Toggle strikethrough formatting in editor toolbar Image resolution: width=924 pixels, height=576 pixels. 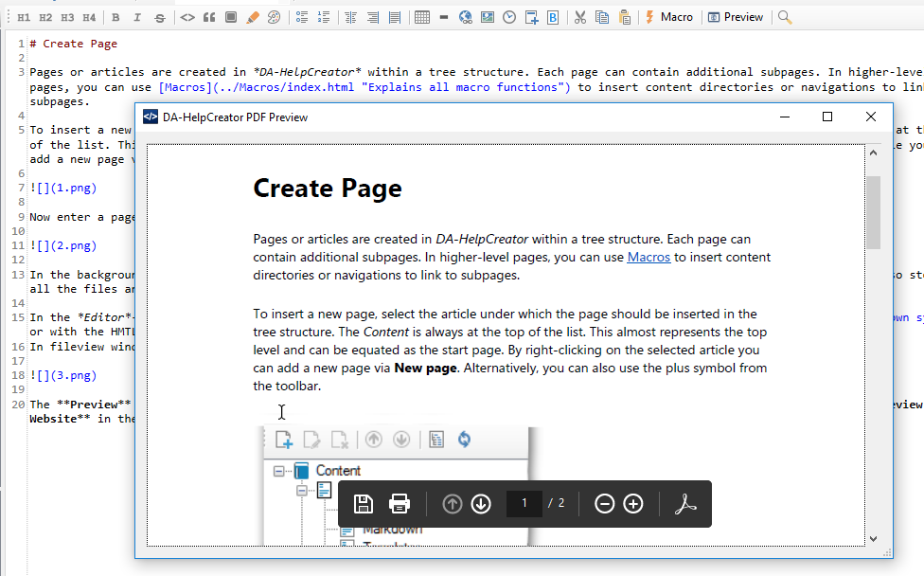click(160, 18)
